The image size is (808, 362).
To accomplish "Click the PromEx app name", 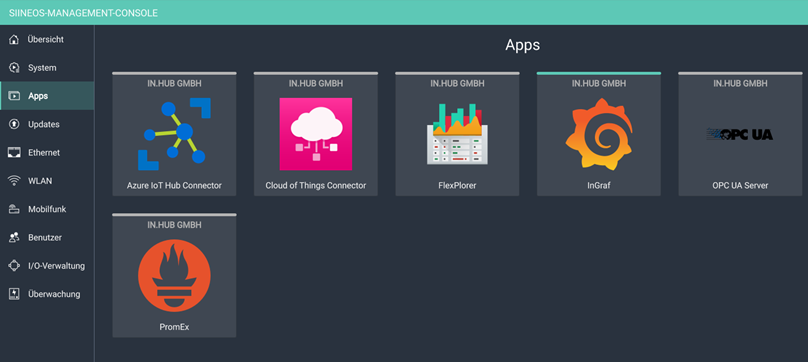I will point(174,327).
